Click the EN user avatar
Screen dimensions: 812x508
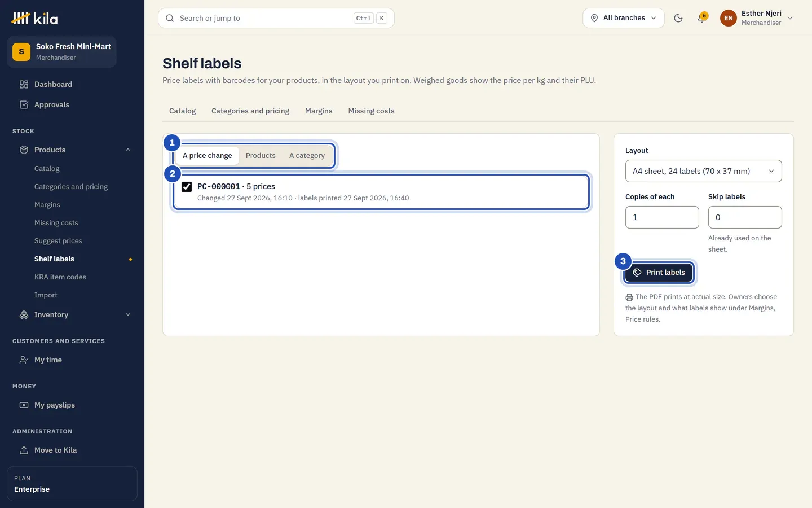[729, 18]
